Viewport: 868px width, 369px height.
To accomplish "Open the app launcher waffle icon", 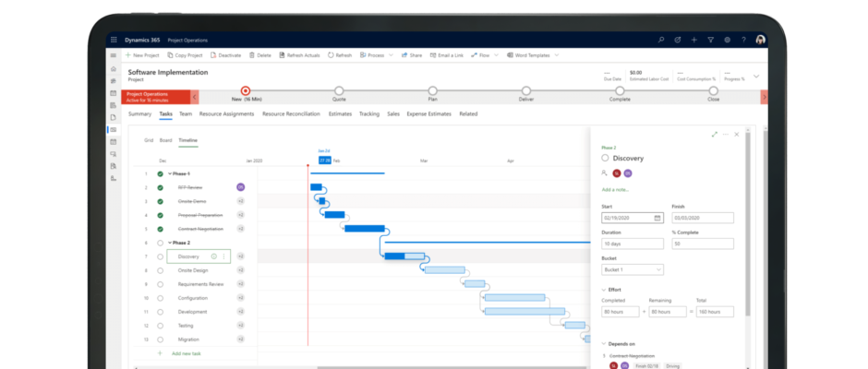I will tap(114, 40).
